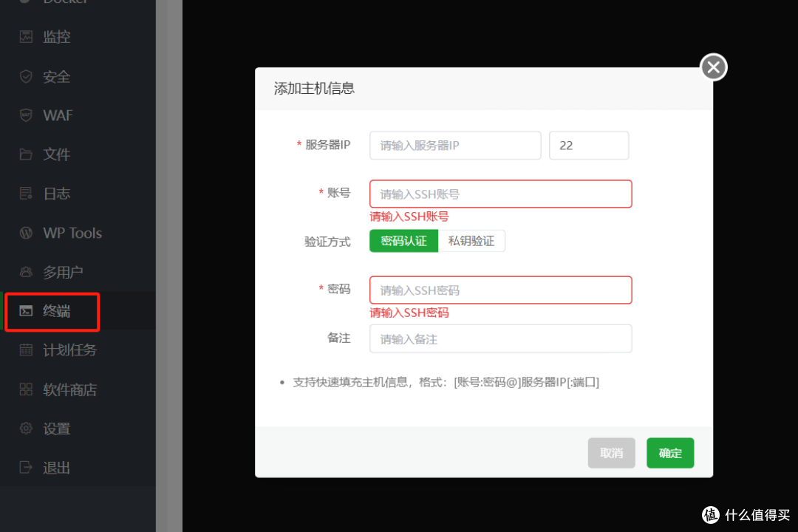Click the green 确定 confirm button
Screen dimensions: 798x532
pyautogui.click(x=670, y=453)
